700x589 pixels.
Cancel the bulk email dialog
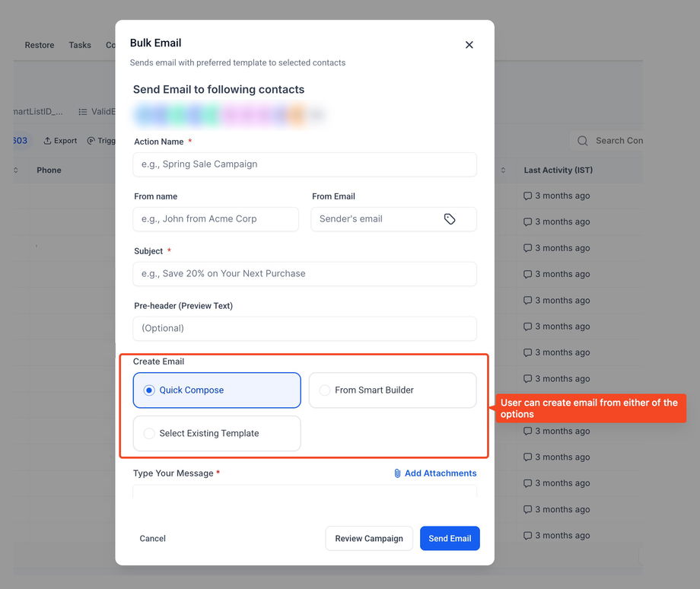[x=152, y=539]
